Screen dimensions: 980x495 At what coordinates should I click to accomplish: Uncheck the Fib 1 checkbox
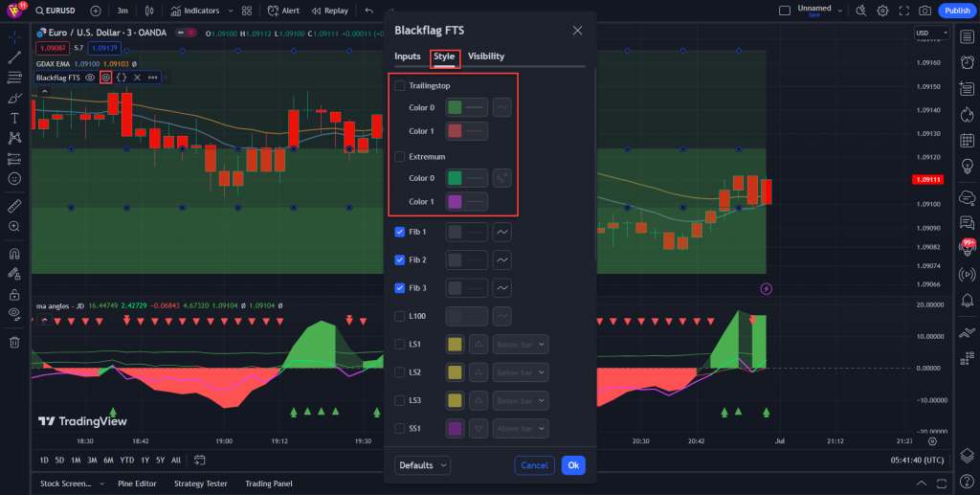click(399, 232)
